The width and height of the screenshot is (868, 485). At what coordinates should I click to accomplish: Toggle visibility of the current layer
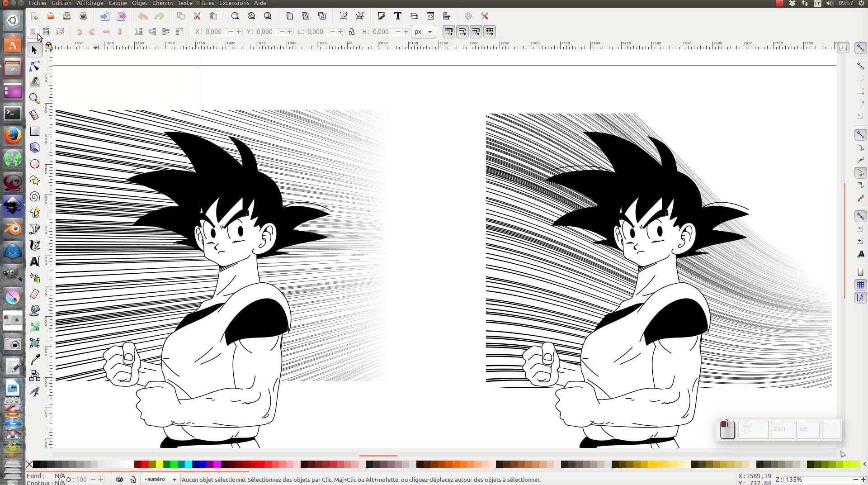point(119,479)
